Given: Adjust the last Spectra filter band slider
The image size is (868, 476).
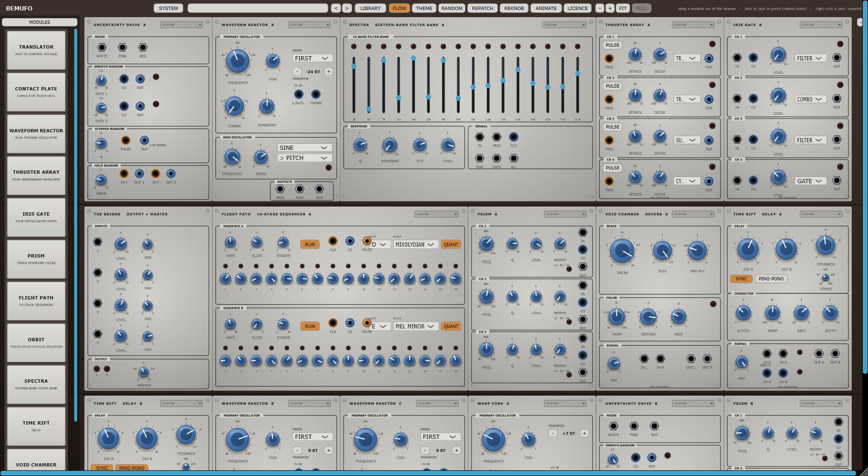Looking at the screenshot, I should (578, 85).
